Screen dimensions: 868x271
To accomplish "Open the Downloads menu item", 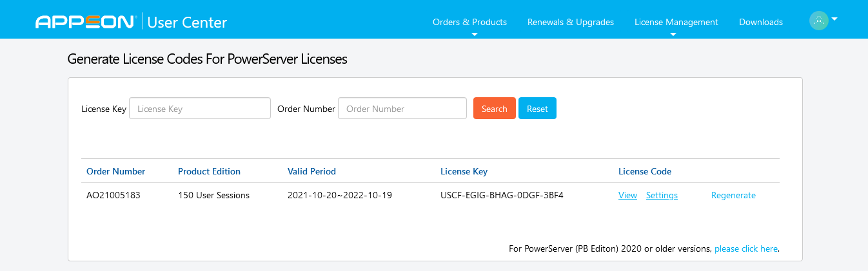I will pos(760,23).
